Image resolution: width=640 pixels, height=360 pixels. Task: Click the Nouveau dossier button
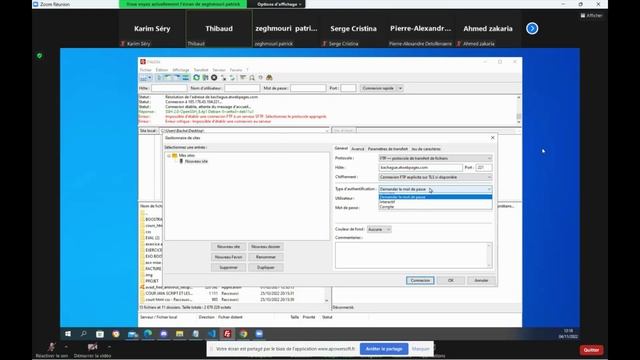click(266, 247)
